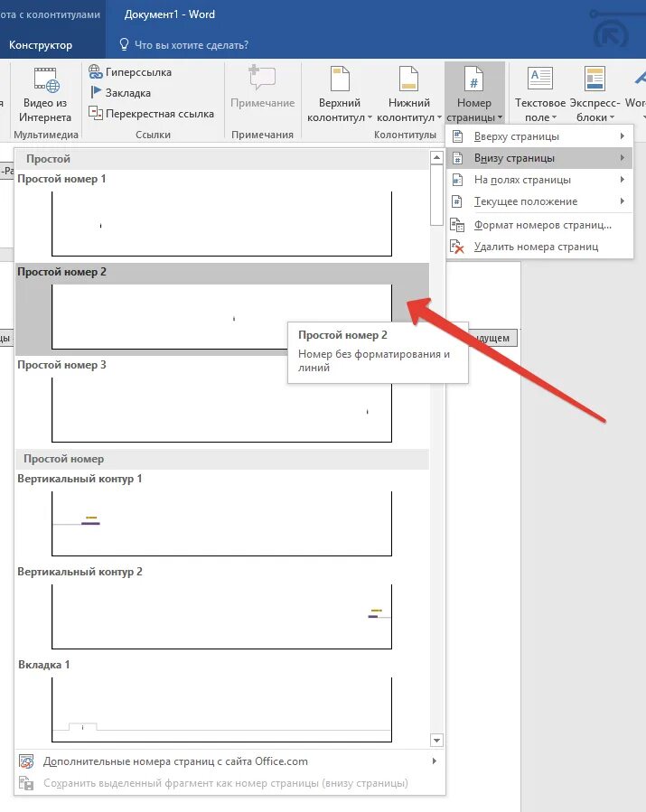Click the Header icon (Верхний колонтитул)
Image resolution: width=646 pixels, height=812 pixels.
click(340, 79)
